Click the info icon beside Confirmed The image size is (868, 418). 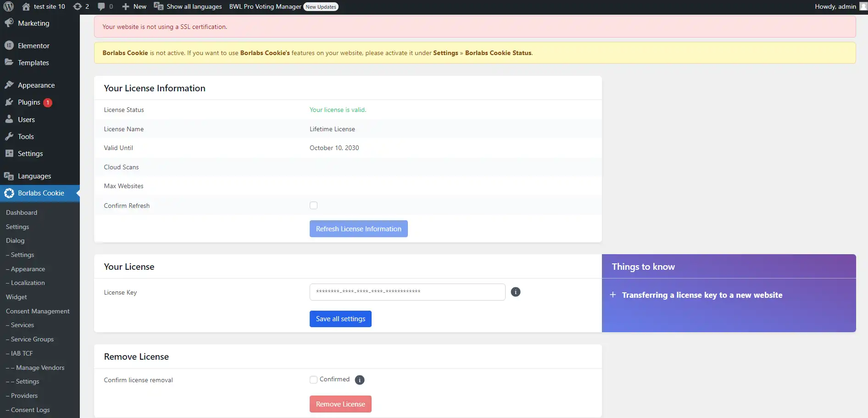[360, 380]
